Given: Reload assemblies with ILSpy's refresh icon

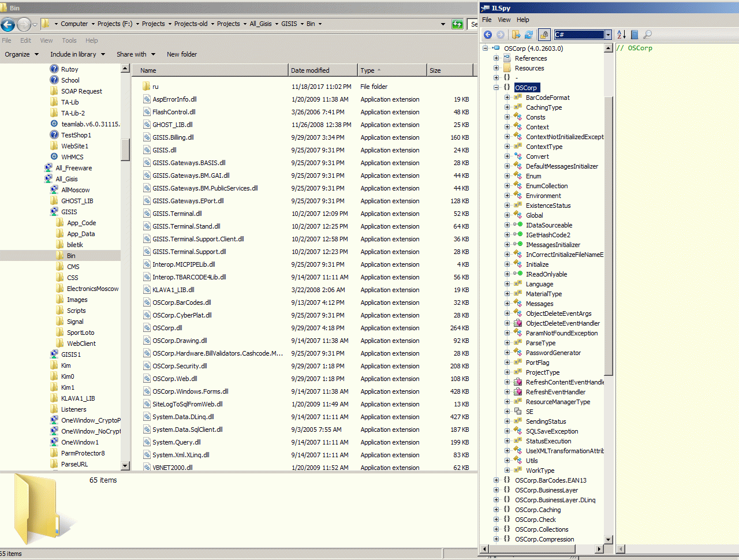Looking at the screenshot, I should [x=529, y=35].
